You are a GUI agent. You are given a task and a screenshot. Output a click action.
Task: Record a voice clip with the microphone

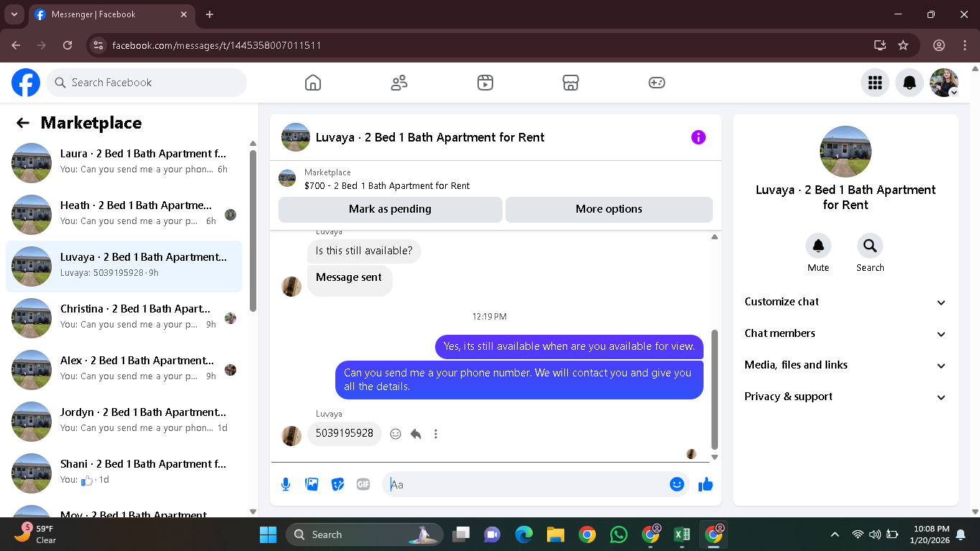click(286, 484)
